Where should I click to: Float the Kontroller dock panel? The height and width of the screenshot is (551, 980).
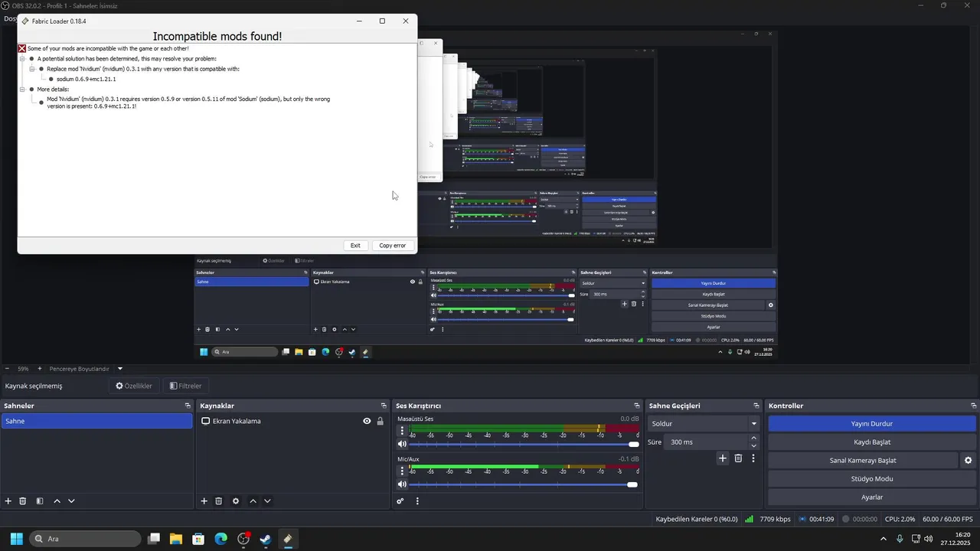pyautogui.click(x=974, y=406)
